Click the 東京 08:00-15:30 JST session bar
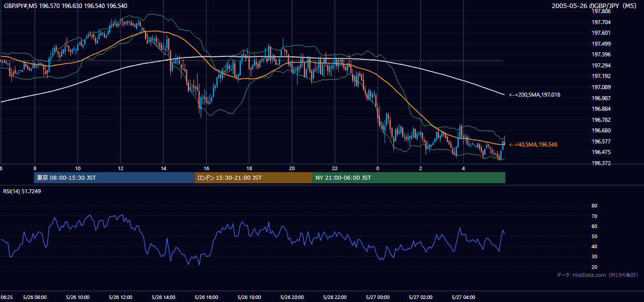644x302 pixels. (x=114, y=178)
